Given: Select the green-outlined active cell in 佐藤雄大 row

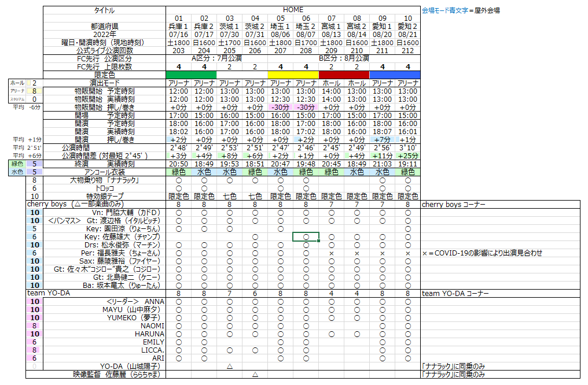Looking at the screenshot, I should click(x=306, y=236).
